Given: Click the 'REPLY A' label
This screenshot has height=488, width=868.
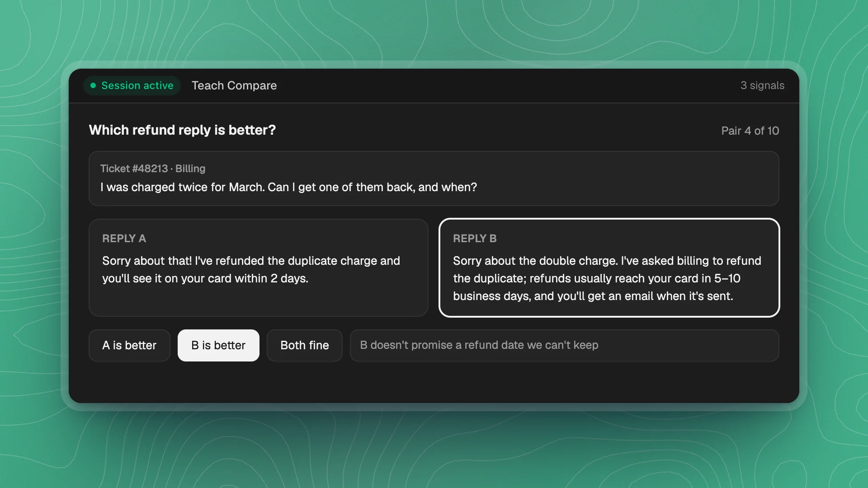Looking at the screenshot, I should (124, 239).
